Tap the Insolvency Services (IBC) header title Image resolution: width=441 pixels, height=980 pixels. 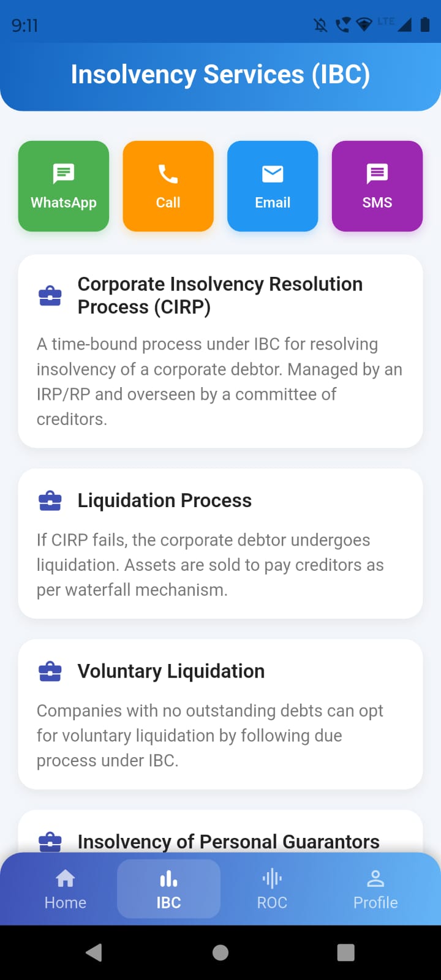(x=221, y=75)
